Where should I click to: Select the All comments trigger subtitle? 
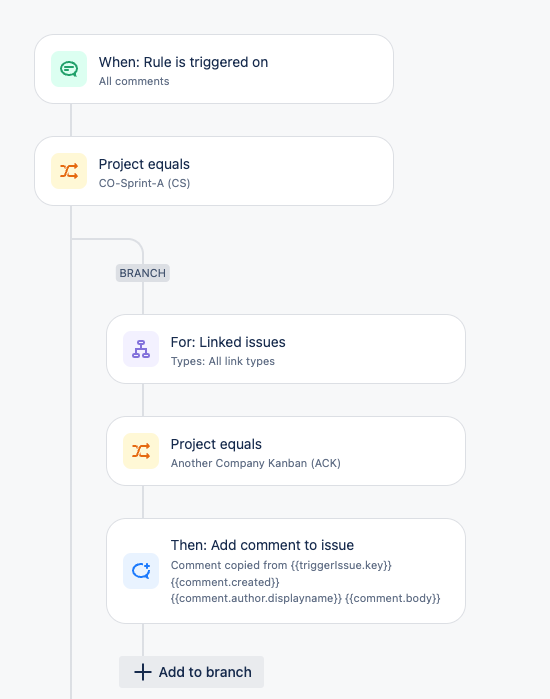[x=134, y=81]
